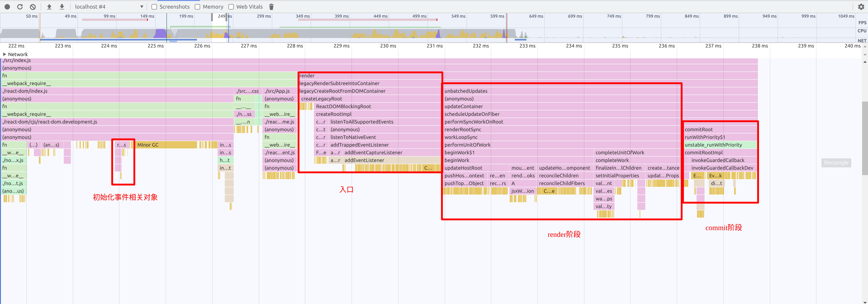This screenshot has height=304, width=868.
Task: Click the renderRootSync flame bar
Action: (x=463, y=129)
